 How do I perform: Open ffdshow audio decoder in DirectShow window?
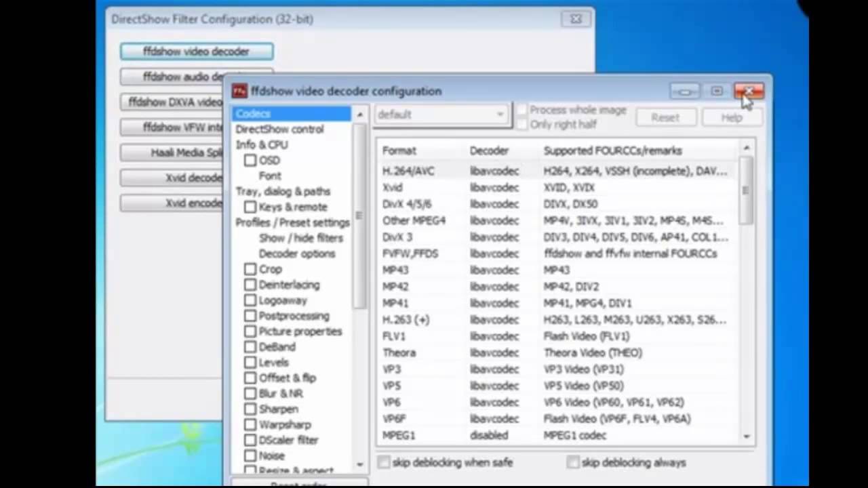click(172, 77)
